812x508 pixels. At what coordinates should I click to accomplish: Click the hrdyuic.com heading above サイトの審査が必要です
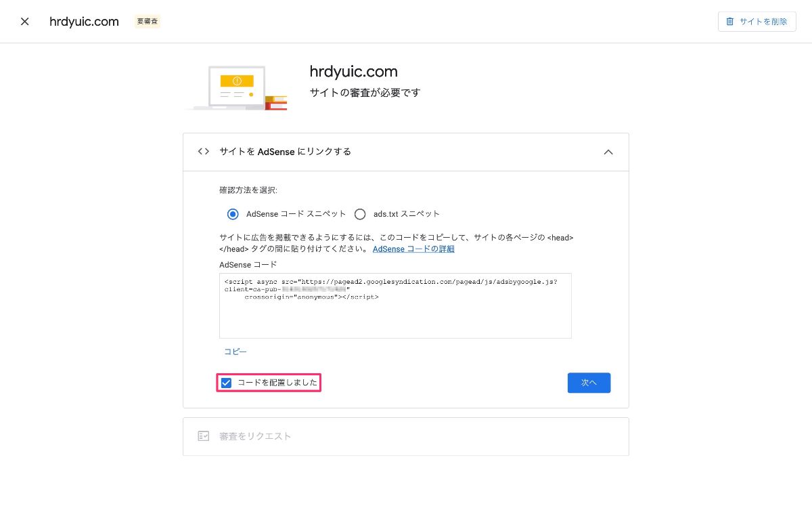(353, 71)
